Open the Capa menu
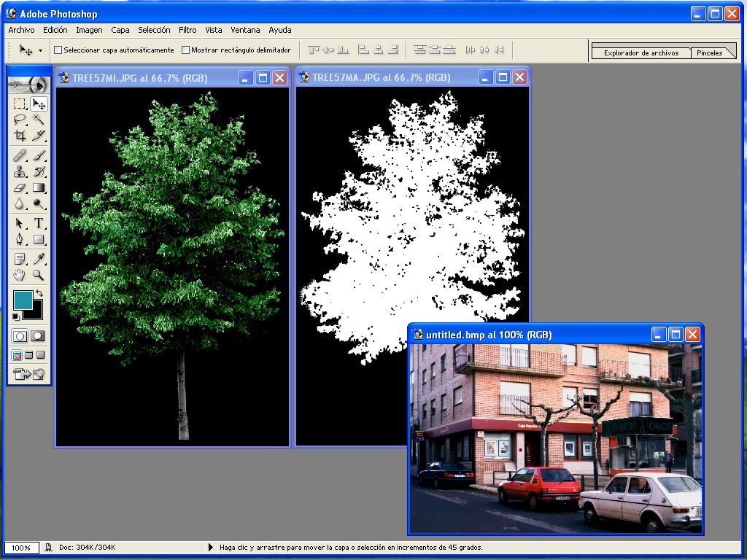 pos(120,30)
